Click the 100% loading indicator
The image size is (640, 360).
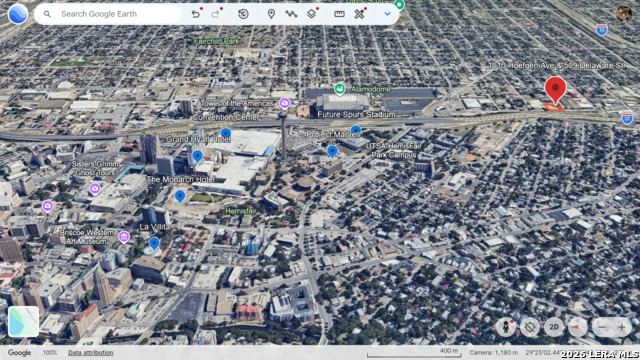(x=50, y=353)
